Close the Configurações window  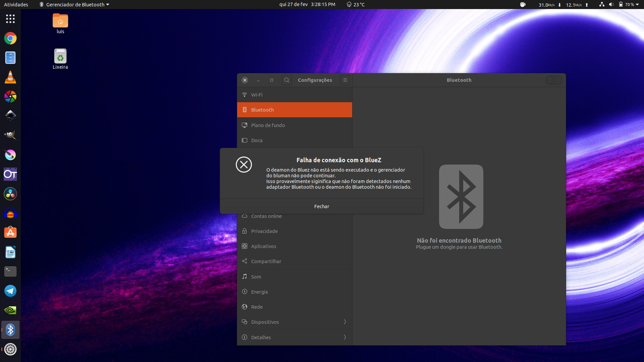pyautogui.click(x=245, y=80)
